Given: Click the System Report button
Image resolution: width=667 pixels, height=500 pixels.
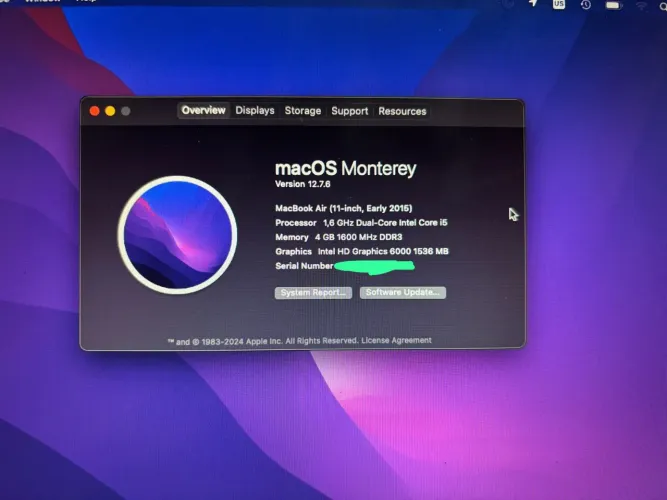Looking at the screenshot, I should [x=314, y=293].
